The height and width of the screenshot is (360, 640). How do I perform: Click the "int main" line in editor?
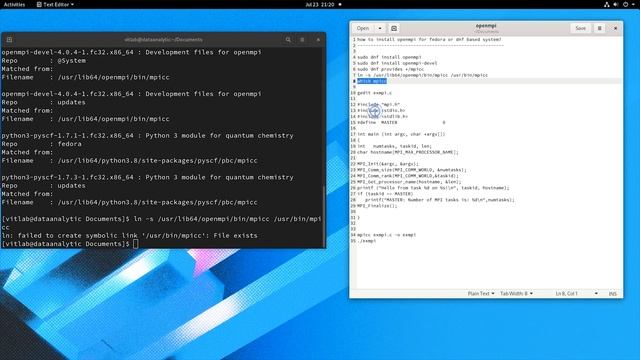coord(401,134)
